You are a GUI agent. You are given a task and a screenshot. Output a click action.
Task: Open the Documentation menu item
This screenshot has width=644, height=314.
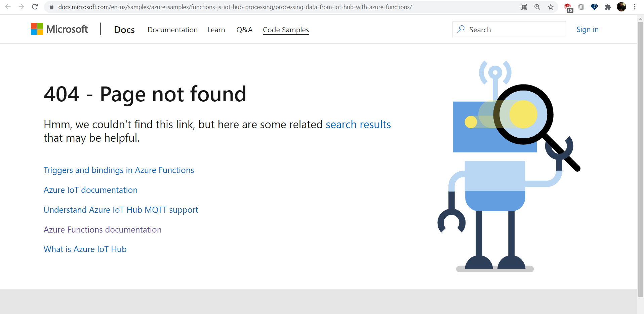(172, 30)
